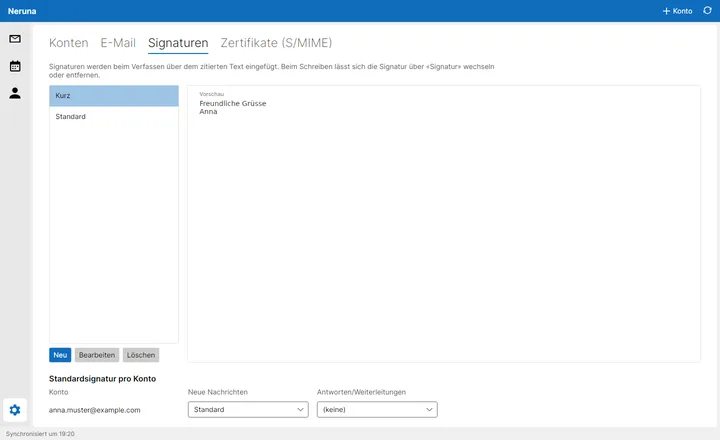Open the Antworten/Weiterleitungen signature dropdown
This screenshot has width=720, height=440.
pyautogui.click(x=377, y=410)
